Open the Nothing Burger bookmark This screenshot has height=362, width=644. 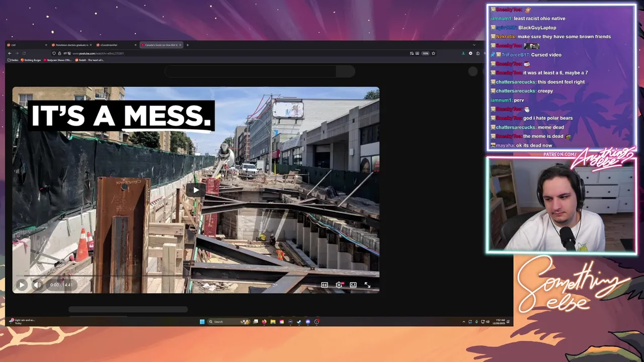(x=31, y=60)
